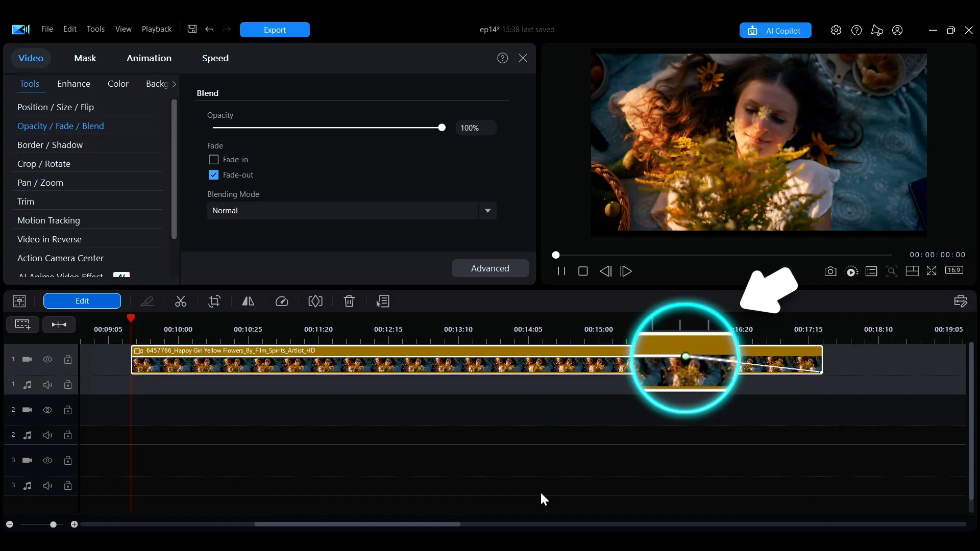This screenshot has height=551, width=980.
Task: Undo the last action
Action: [x=209, y=29]
